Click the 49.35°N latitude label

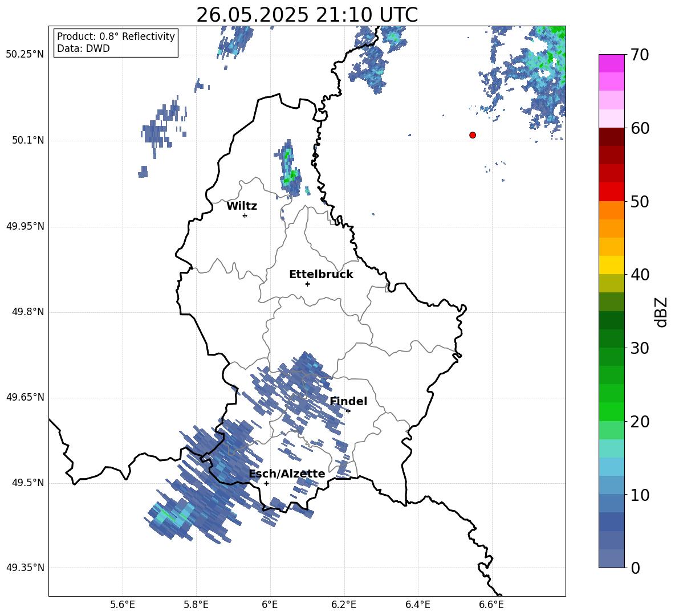25,568
